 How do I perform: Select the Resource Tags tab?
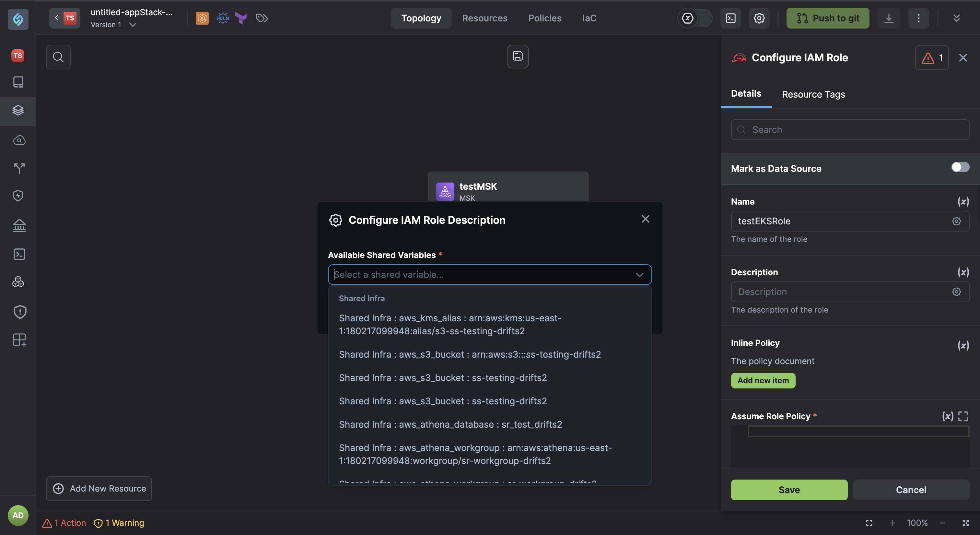[x=813, y=94]
